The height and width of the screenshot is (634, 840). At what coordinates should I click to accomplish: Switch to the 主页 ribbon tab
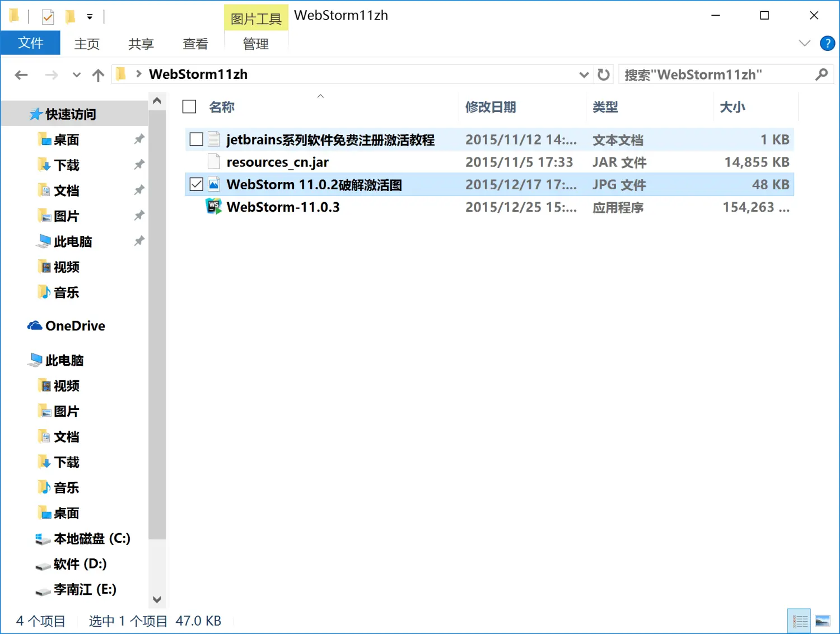pos(87,44)
